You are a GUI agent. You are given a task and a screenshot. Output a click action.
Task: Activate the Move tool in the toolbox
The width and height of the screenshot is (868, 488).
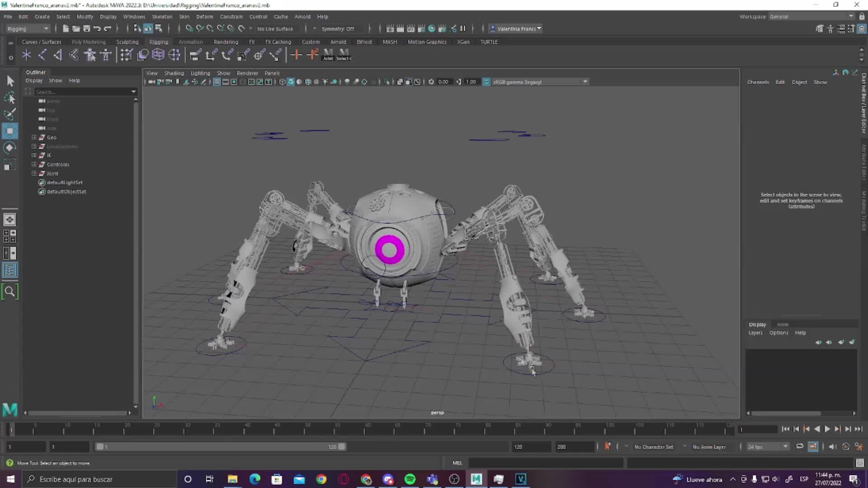click(x=10, y=131)
